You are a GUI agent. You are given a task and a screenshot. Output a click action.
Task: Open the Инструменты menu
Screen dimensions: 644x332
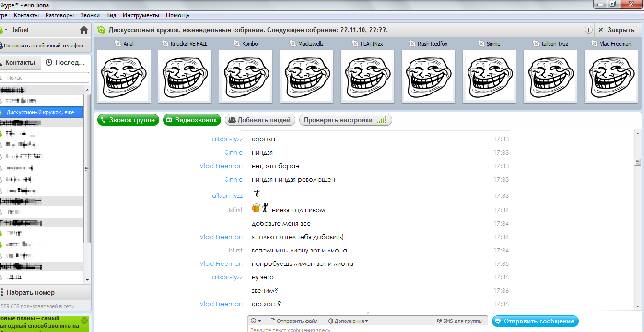pos(141,15)
